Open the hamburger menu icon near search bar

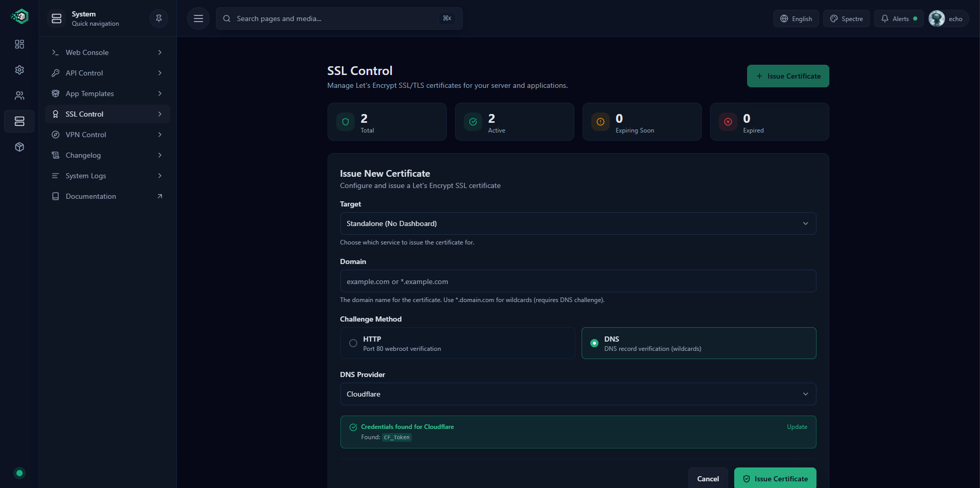pos(198,18)
